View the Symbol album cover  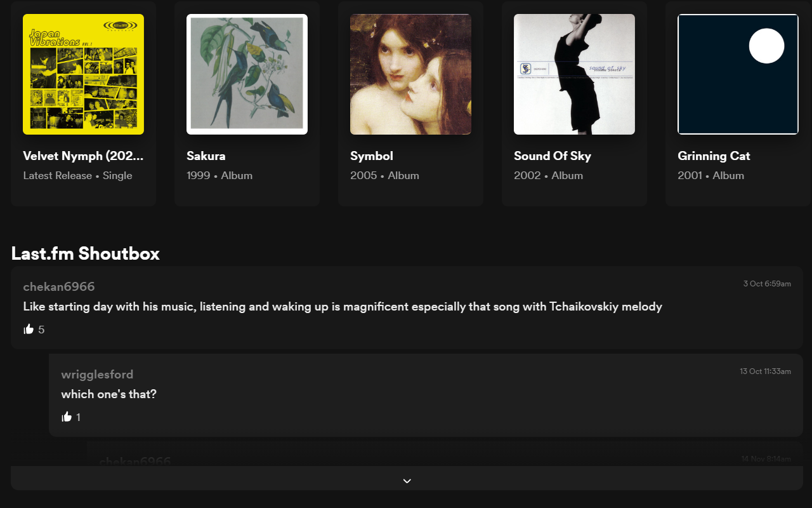point(410,74)
